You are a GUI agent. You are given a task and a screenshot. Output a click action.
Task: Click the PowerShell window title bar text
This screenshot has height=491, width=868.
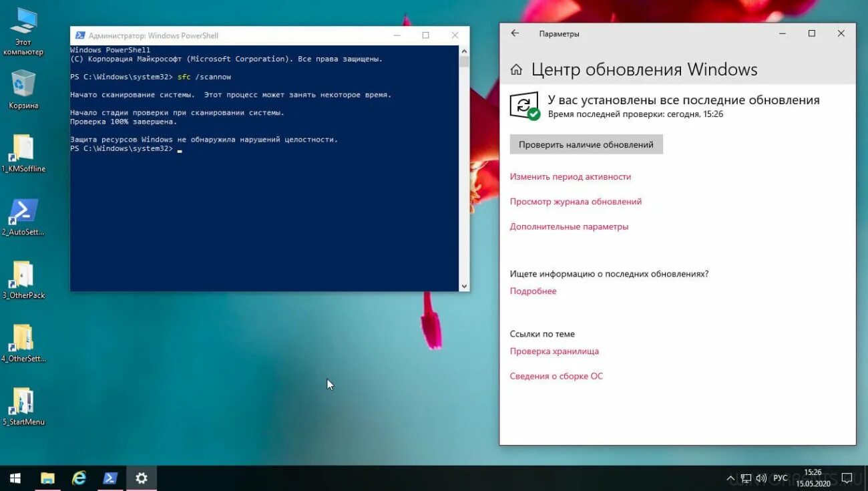(x=154, y=35)
